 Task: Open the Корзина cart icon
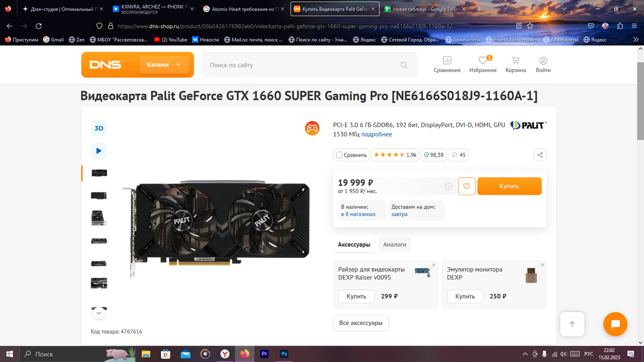(x=516, y=65)
